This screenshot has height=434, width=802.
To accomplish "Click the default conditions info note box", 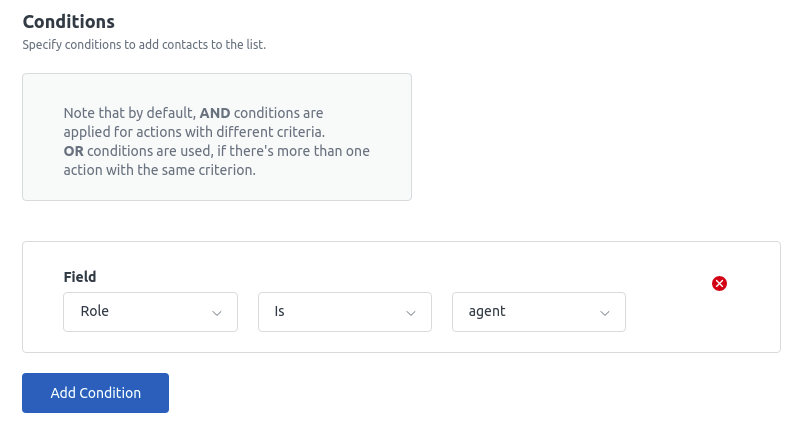I will [217, 137].
